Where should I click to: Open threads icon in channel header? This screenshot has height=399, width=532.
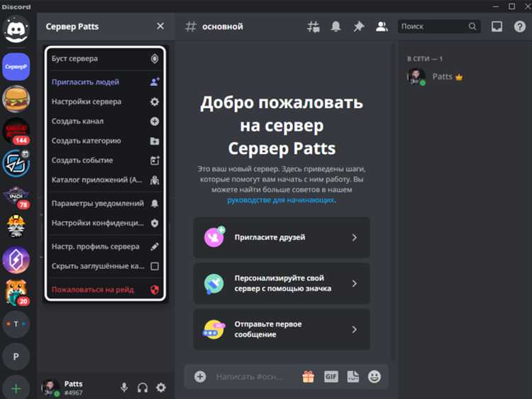[x=313, y=26]
